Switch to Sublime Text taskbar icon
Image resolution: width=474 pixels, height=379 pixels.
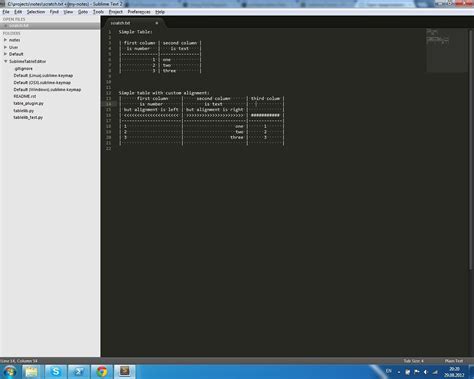125,371
